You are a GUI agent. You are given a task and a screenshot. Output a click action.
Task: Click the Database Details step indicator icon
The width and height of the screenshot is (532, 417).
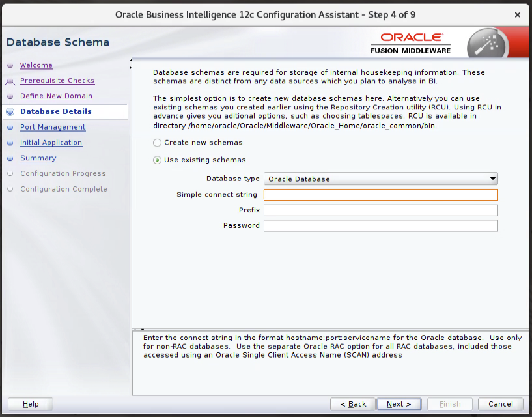coord(10,111)
